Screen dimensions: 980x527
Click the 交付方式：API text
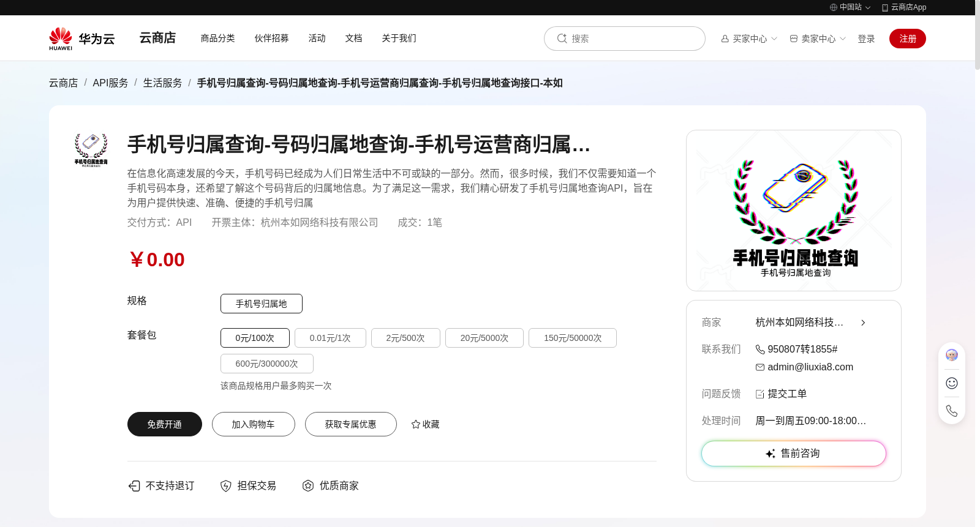[160, 223]
